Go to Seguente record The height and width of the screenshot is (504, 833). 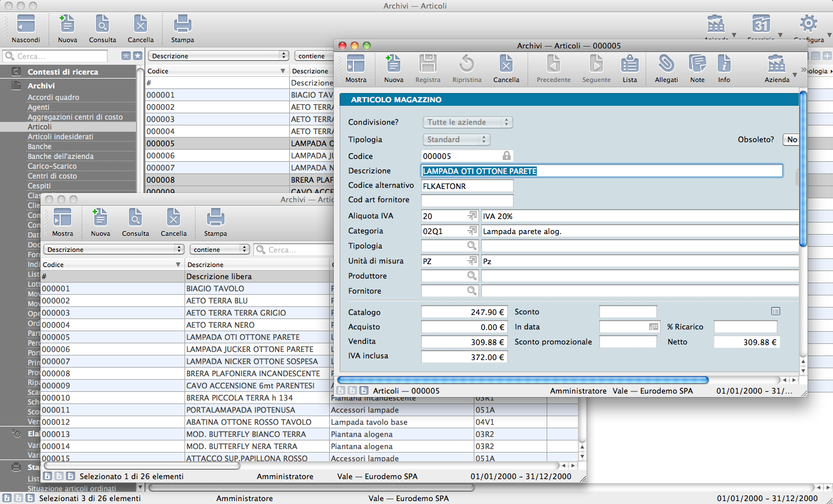pyautogui.click(x=596, y=65)
